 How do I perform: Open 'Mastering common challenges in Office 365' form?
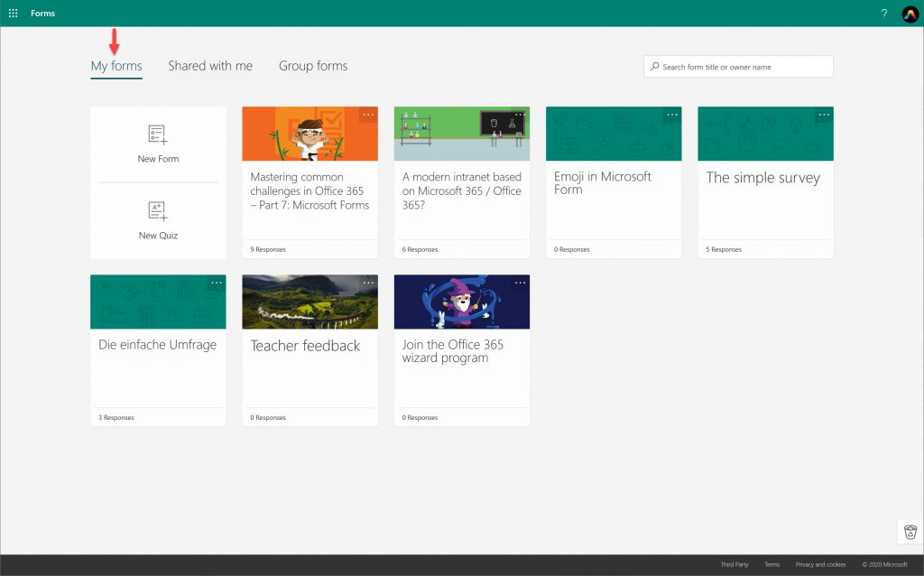[x=310, y=191]
